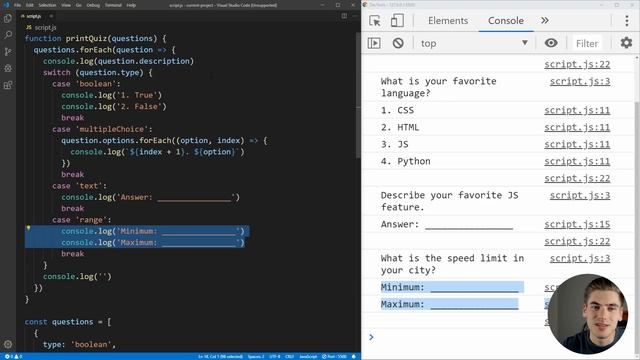Open the Go menu
This screenshot has height=360, width=640.
click(79, 5)
